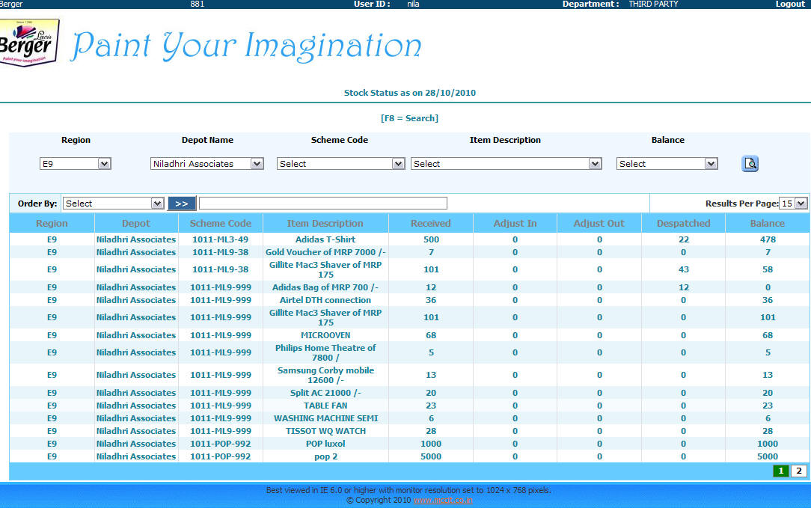
Task: Click the order by text input field
Action: pyautogui.click(x=322, y=204)
